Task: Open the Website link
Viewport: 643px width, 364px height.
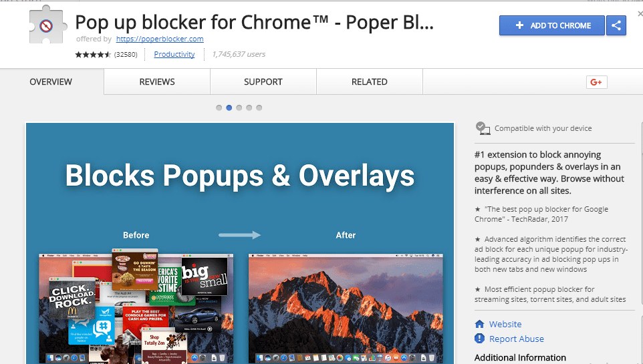Action: (505, 324)
